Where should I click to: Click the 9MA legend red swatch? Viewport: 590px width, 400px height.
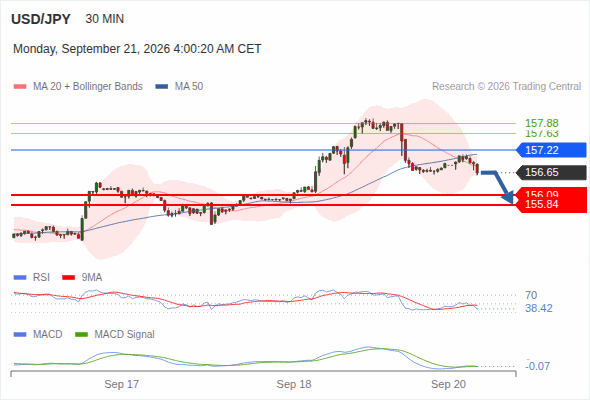68,278
